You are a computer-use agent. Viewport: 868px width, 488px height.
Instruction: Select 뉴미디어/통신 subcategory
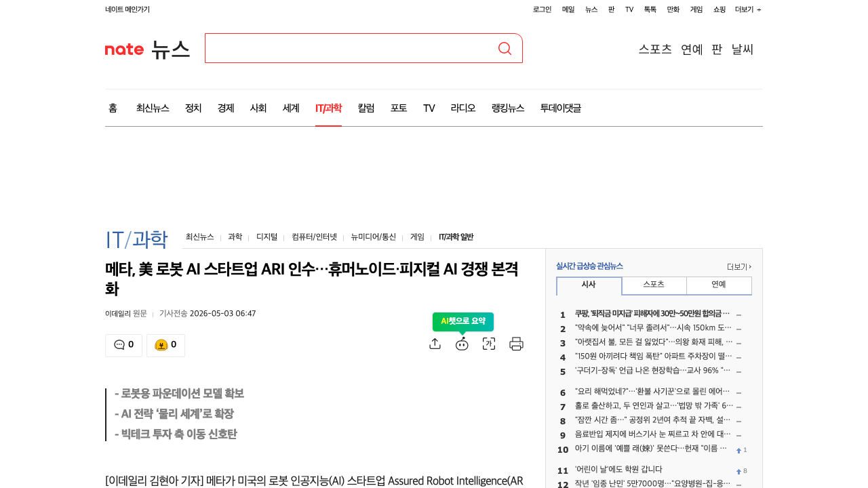(x=374, y=237)
